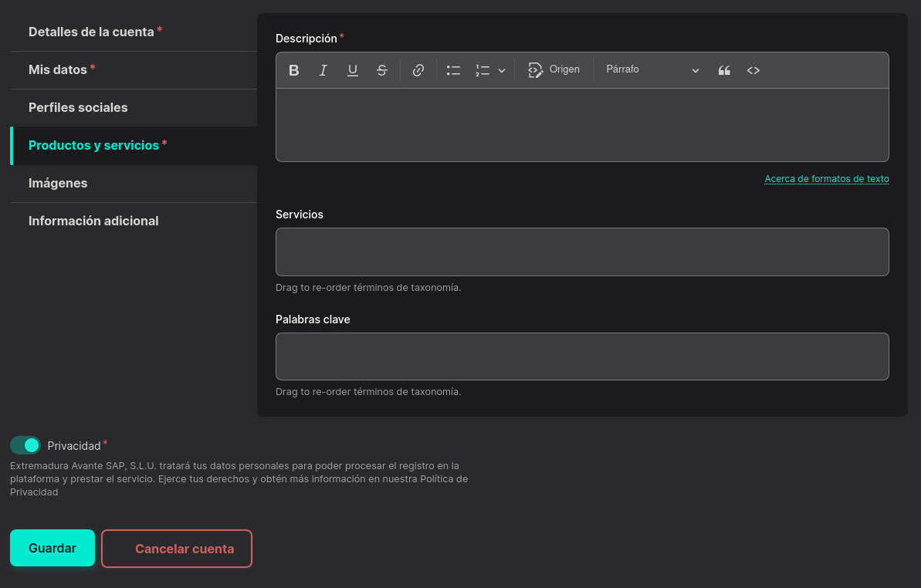Insert code with the code icon

coord(753,70)
